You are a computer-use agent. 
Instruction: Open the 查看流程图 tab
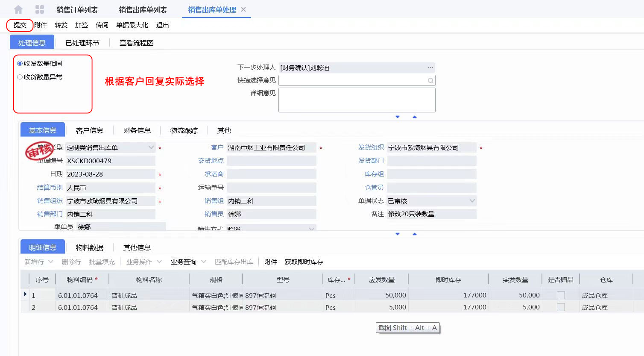click(136, 43)
